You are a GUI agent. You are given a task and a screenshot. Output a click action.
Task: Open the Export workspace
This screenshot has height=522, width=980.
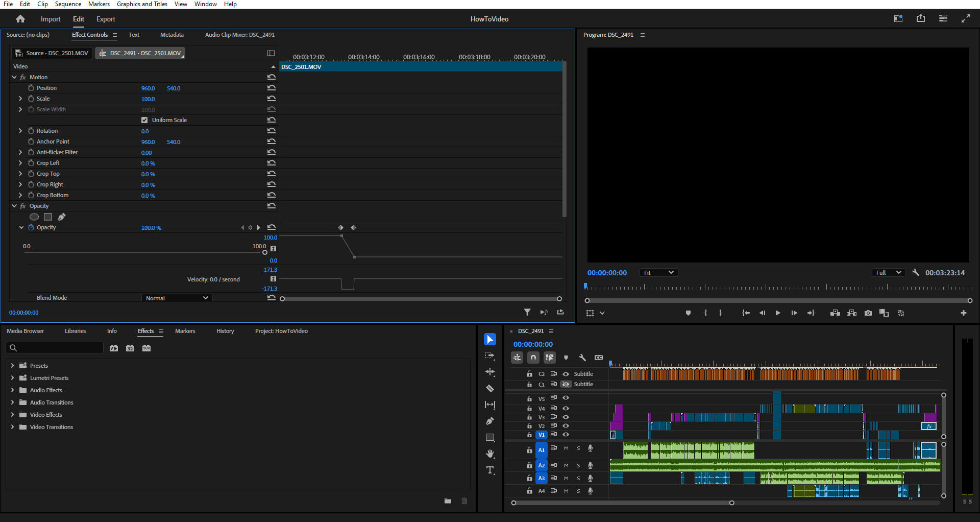point(106,19)
